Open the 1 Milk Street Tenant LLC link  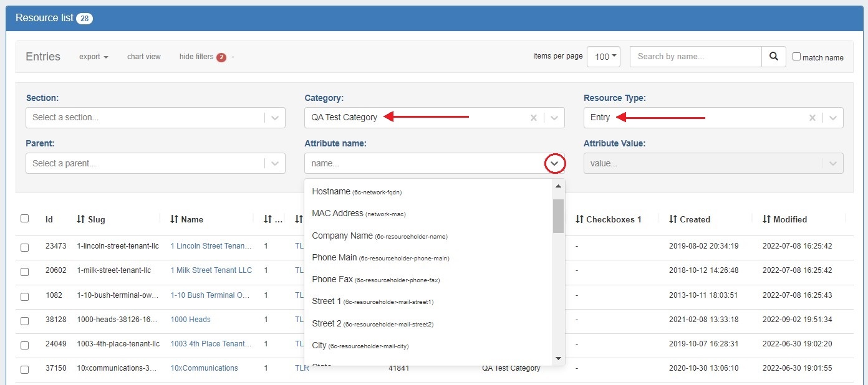[211, 270]
